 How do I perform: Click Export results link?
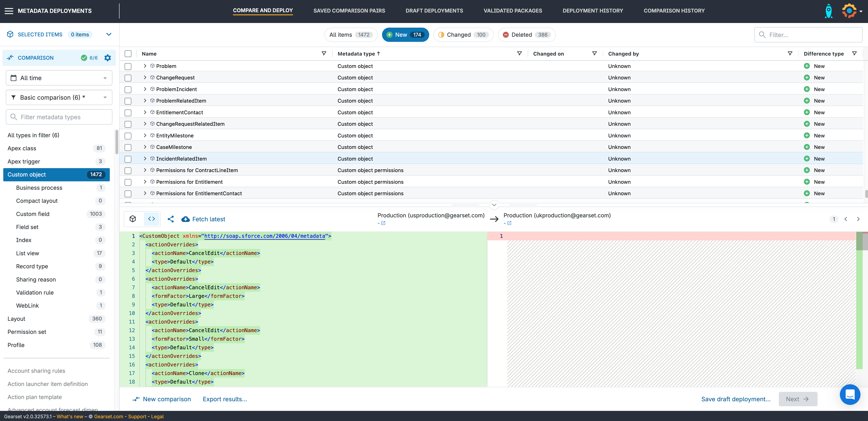[225, 399]
